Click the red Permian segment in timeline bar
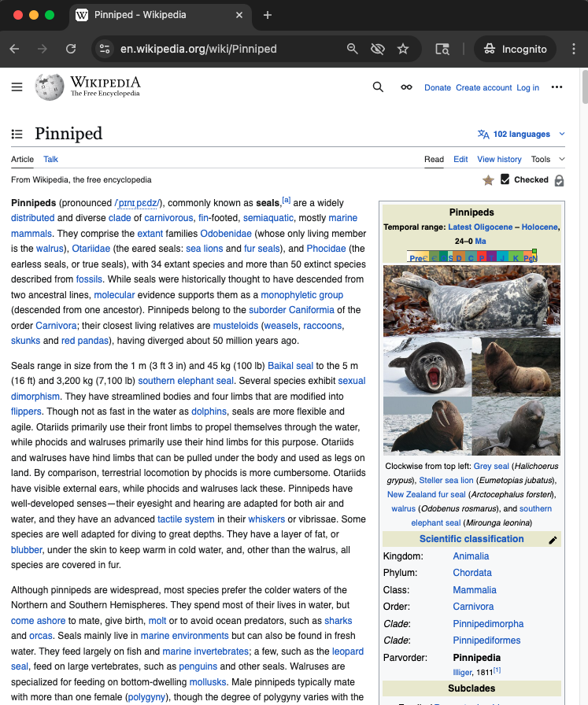The height and width of the screenshot is (705, 588). coord(483,257)
